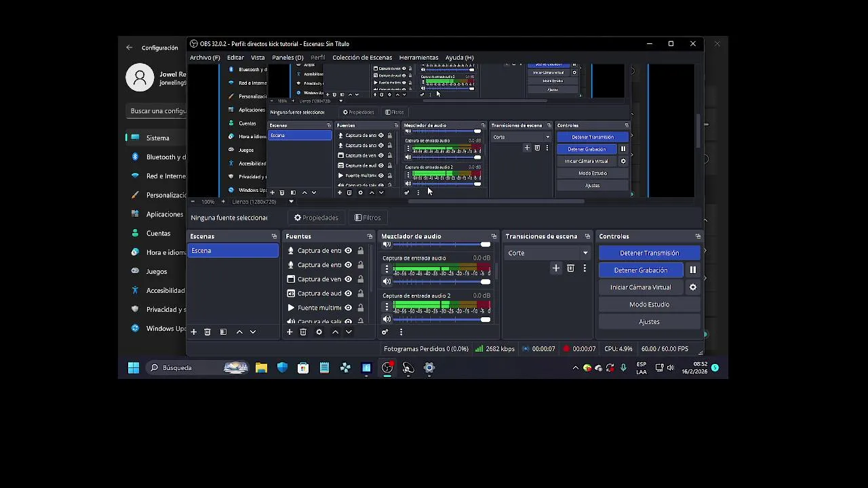868x488 pixels.
Task: Pause the recording with pause icon
Action: [693, 270]
